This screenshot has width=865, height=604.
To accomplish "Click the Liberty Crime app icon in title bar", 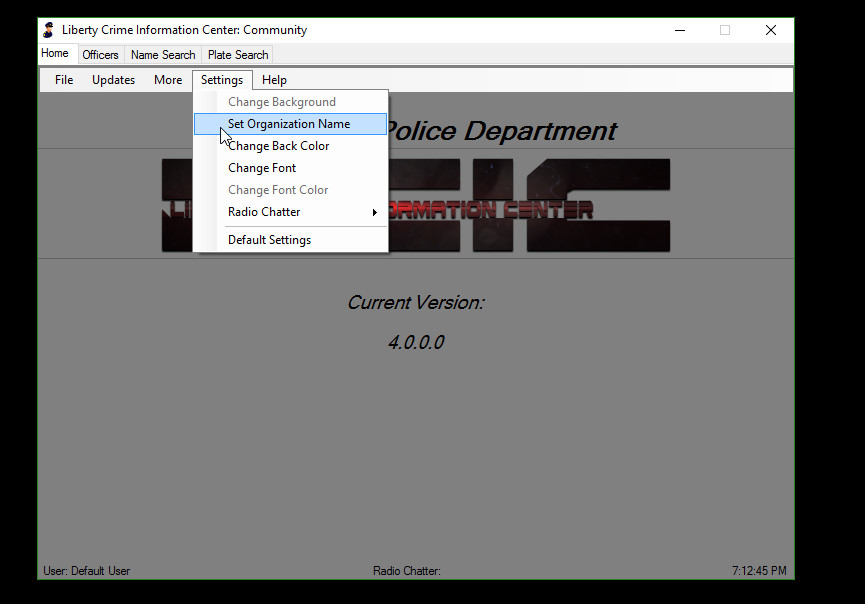I will click(48, 30).
